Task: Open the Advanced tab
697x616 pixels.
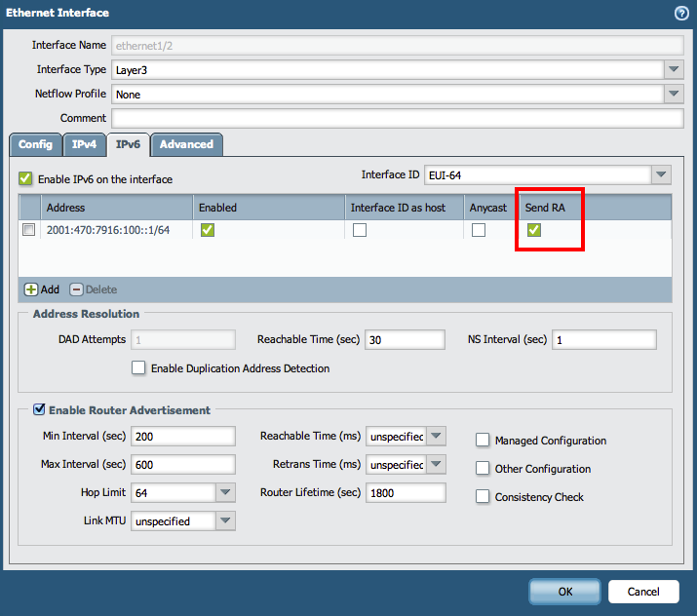Action: coord(186,144)
